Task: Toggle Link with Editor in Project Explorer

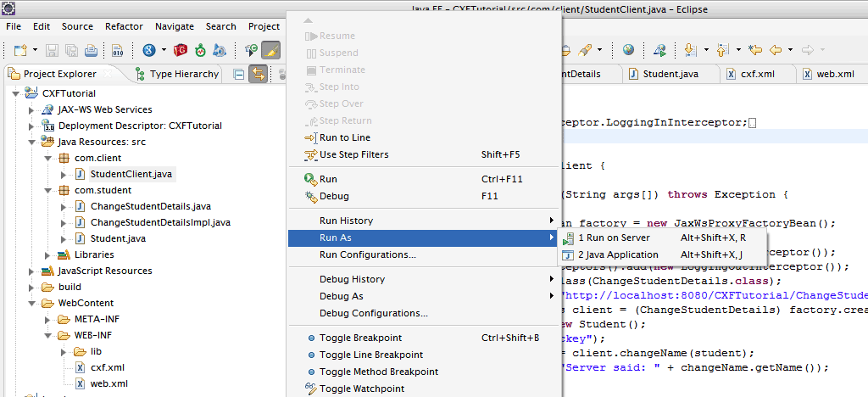Action: [x=258, y=75]
